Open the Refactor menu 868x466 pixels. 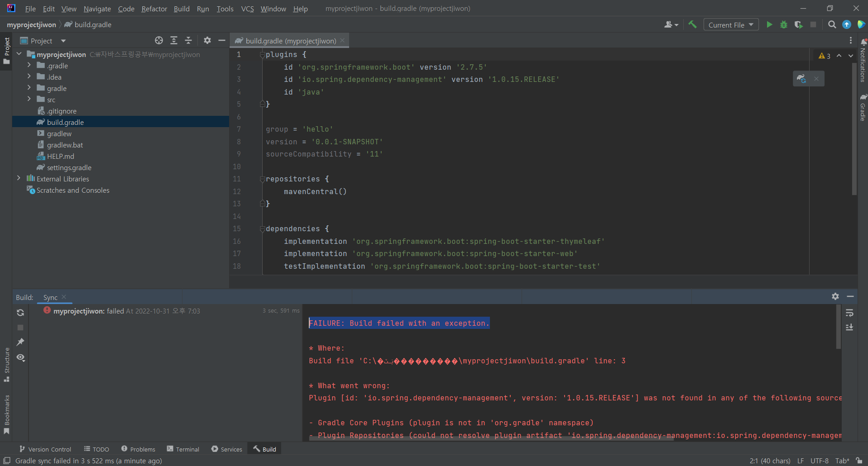pyautogui.click(x=154, y=9)
